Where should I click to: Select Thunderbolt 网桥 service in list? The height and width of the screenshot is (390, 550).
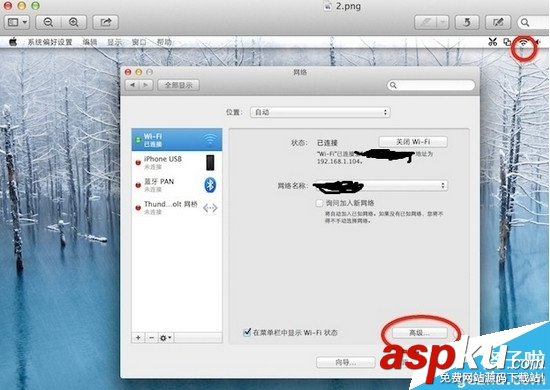tap(177, 208)
